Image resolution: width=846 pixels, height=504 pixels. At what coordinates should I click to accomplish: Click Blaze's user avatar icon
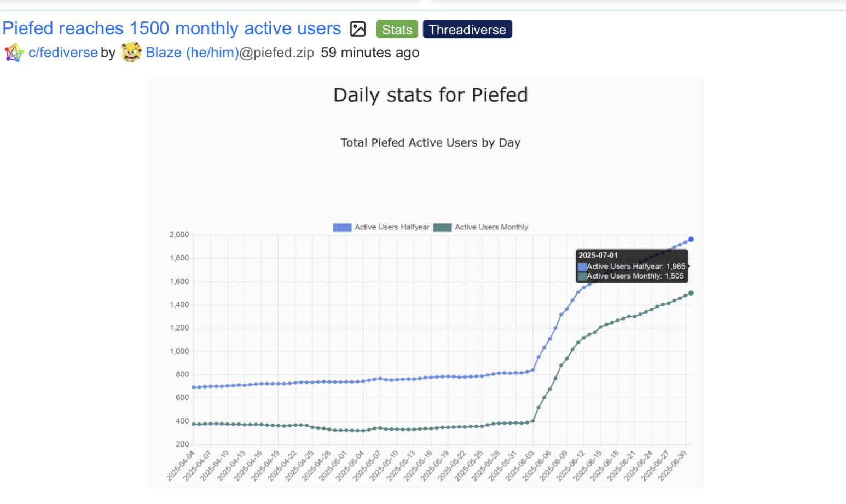click(x=131, y=53)
